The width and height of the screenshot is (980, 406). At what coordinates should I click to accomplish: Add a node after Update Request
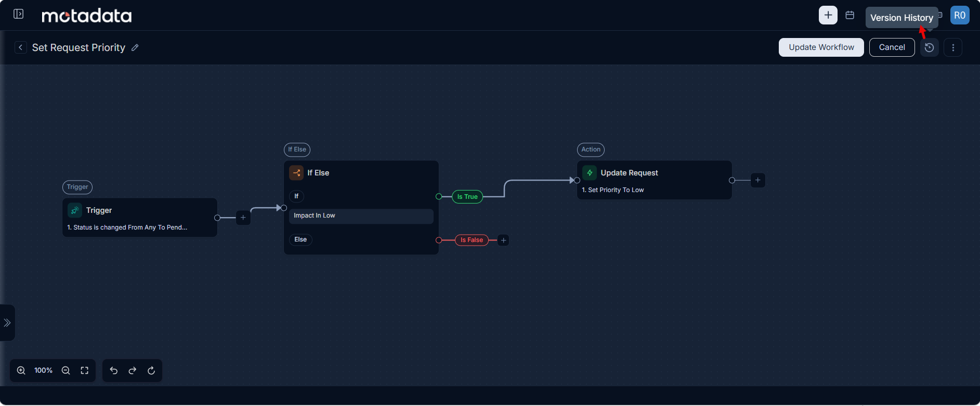point(758,180)
